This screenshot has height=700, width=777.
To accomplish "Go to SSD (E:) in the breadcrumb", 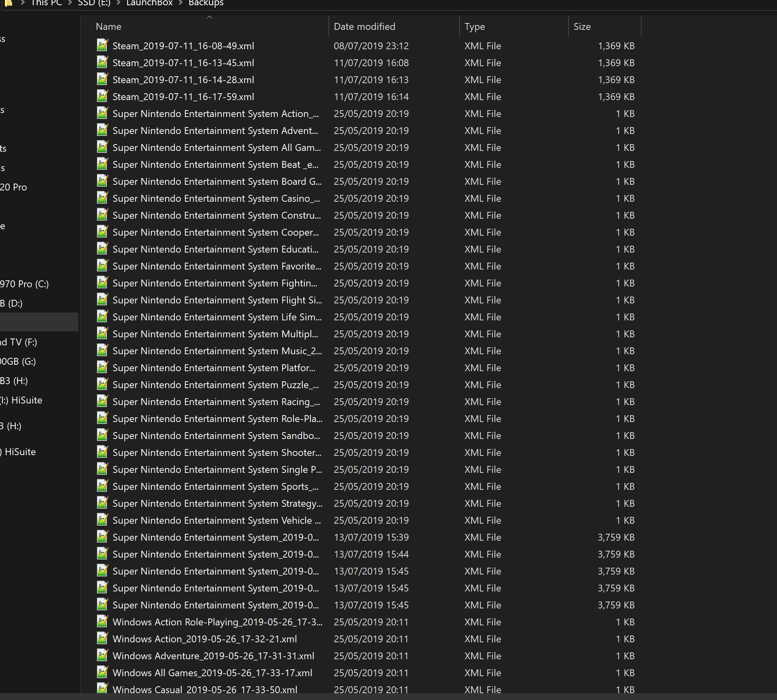I will coord(94,3).
